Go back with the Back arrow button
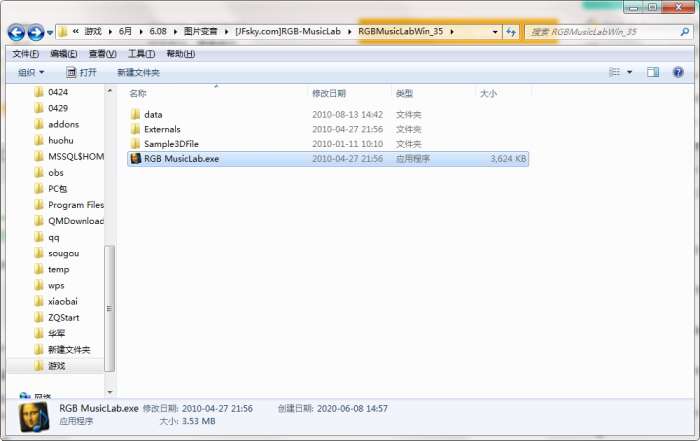This screenshot has height=441, width=700. [17, 32]
